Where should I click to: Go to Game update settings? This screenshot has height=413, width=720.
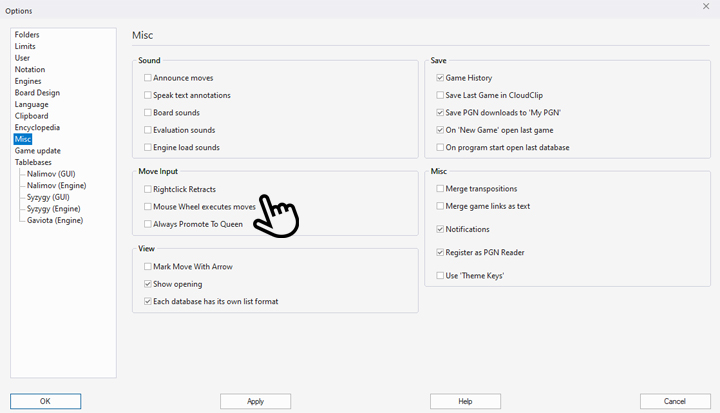(x=38, y=151)
